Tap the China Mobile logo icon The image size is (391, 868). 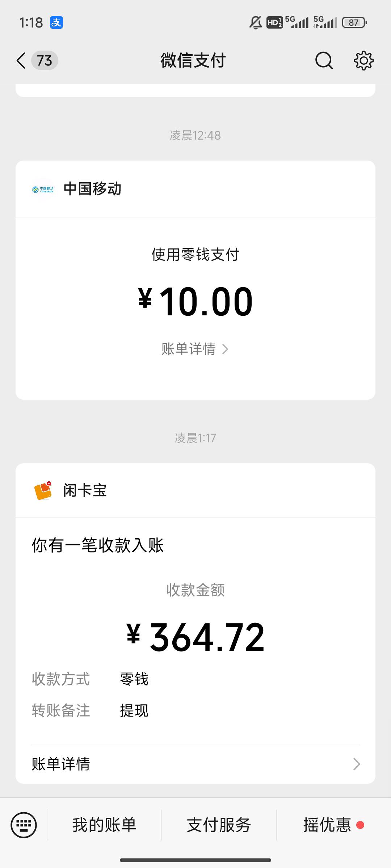[x=43, y=189]
